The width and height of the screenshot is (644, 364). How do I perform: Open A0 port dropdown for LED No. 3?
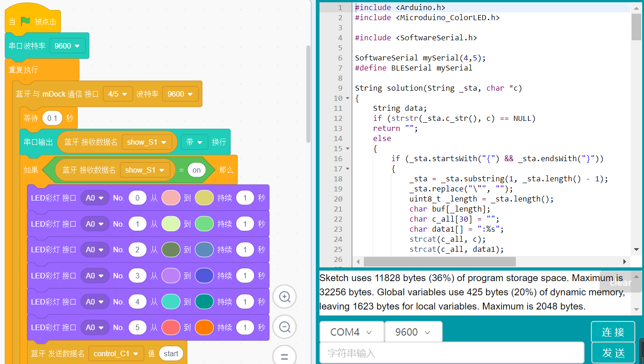pos(95,276)
